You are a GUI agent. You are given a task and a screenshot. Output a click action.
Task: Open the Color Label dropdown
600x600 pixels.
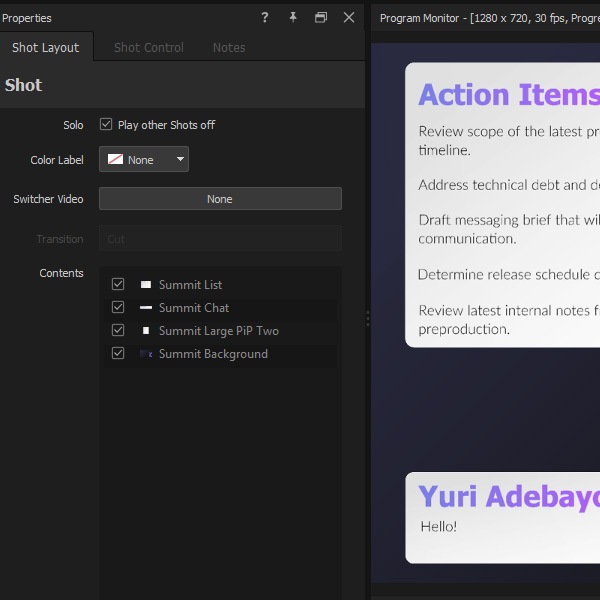coord(144,159)
